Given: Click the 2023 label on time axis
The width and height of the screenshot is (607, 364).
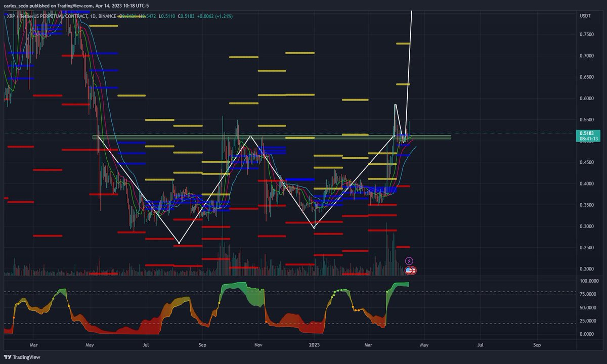Looking at the screenshot, I should 315,345.
